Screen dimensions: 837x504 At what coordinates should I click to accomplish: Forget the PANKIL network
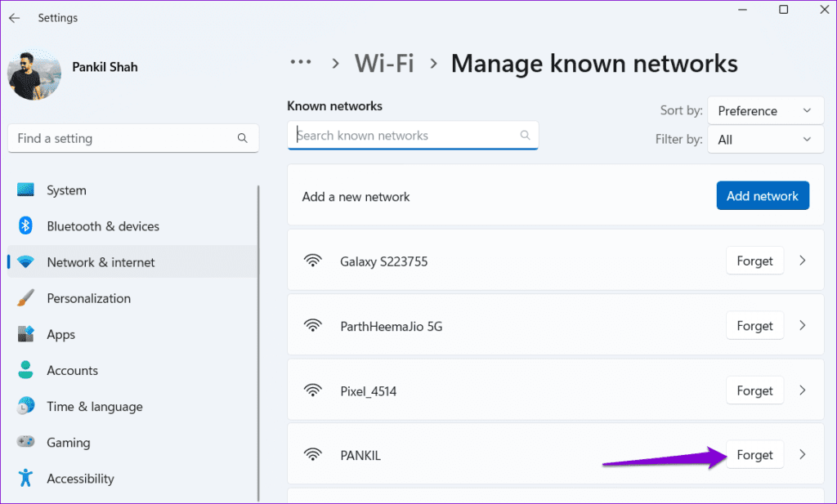pyautogui.click(x=754, y=454)
